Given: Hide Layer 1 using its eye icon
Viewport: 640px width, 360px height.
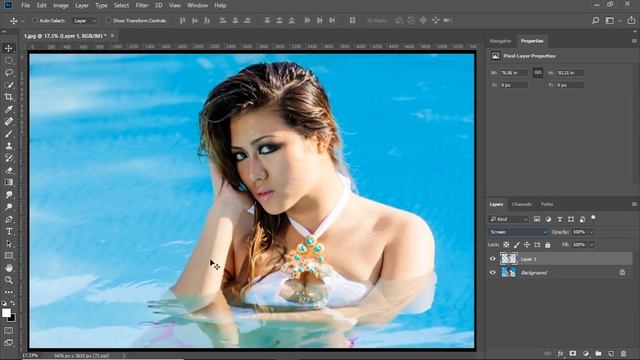Looking at the screenshot, I should pos(493,259).
